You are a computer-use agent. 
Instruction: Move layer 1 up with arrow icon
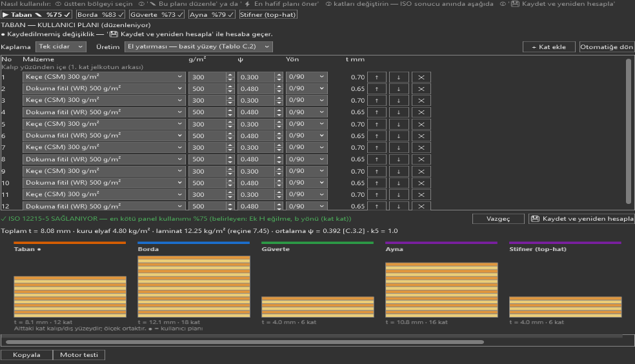377,77
